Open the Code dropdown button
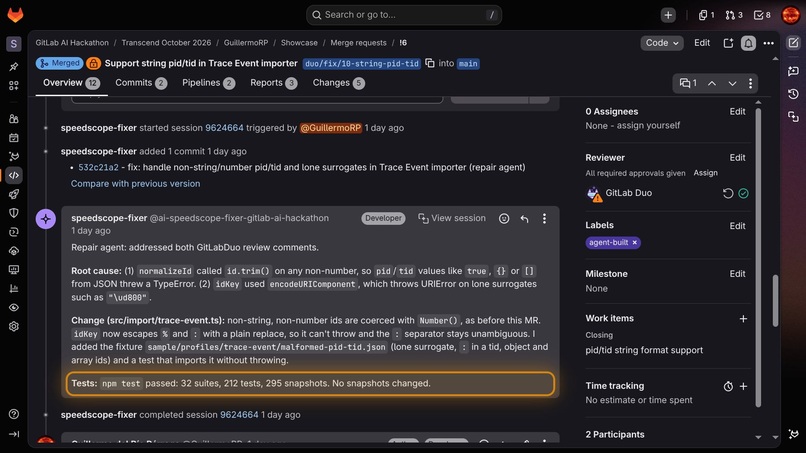The width and height of the screenshot is (806, 453). click(662, 43)
